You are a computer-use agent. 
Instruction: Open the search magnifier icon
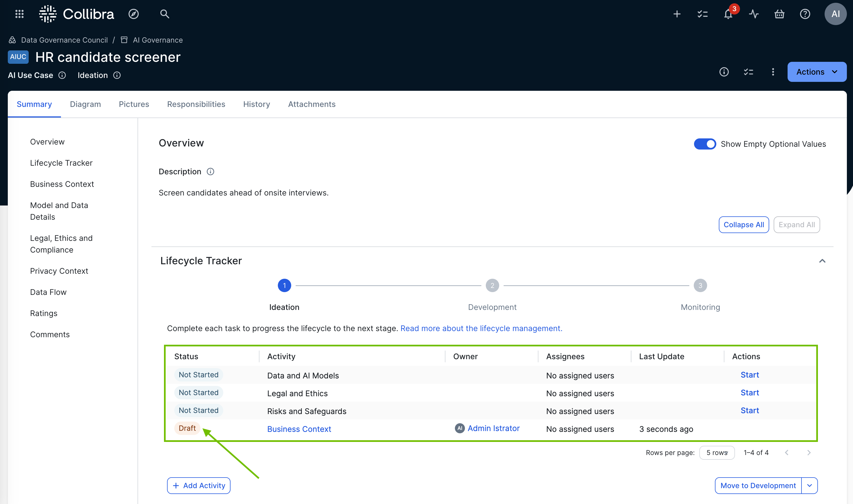coord(165,14)
